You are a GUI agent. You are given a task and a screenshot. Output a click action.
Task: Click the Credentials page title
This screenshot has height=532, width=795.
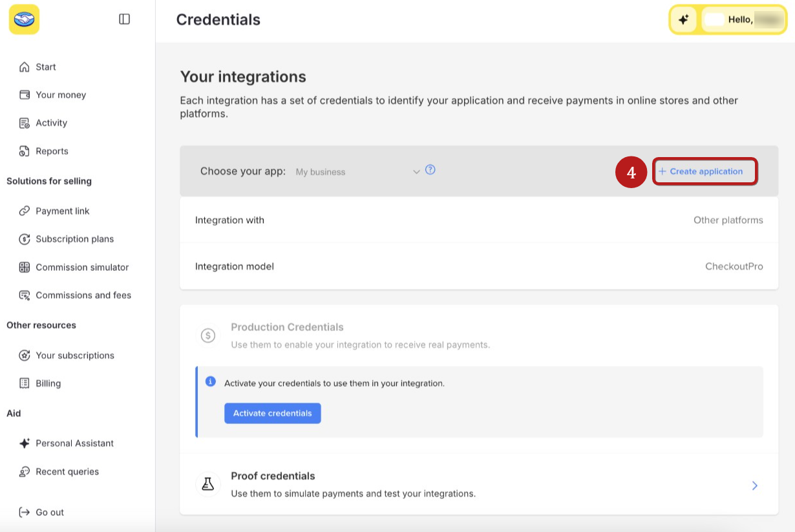218,20
